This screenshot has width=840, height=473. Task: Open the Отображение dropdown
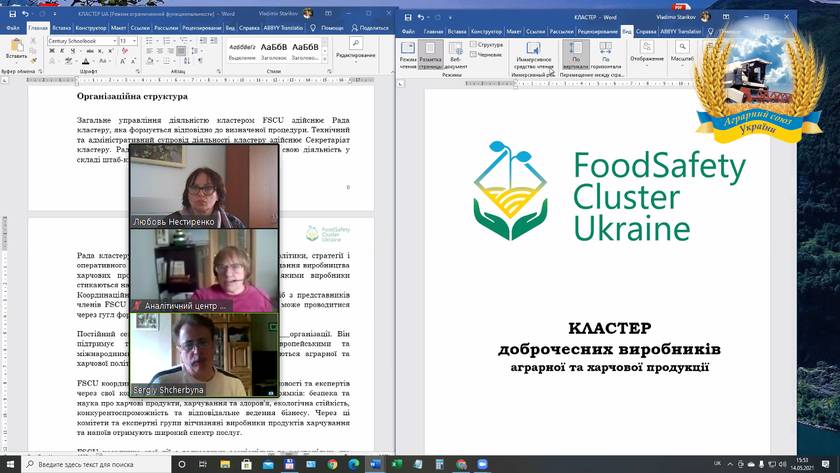coord(647,54)
